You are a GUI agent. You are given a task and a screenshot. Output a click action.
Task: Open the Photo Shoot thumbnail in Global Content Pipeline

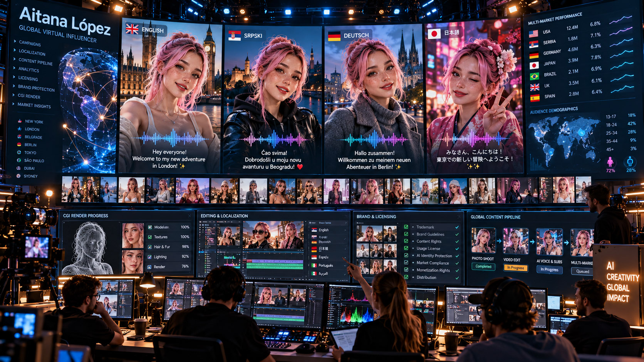[x=483, y=240]
